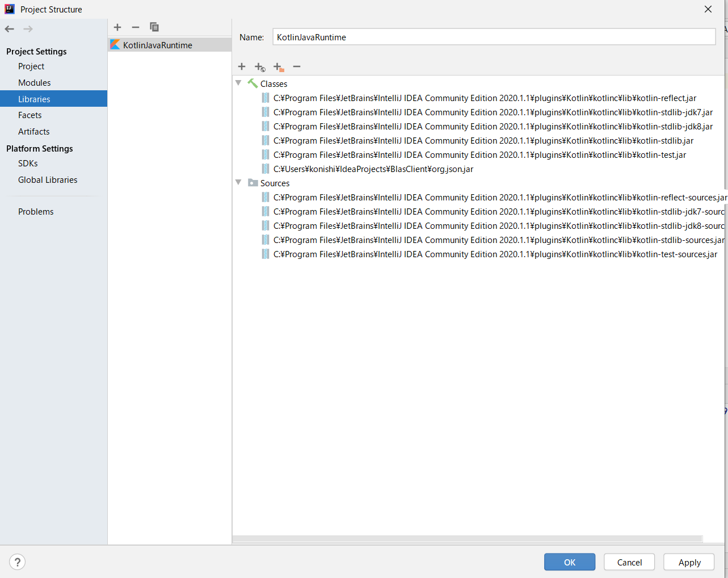The image size is (728, 578).
Task: Select kotlin-stdlib-jdk7.jar under Classes
Action: coord(493,112)
